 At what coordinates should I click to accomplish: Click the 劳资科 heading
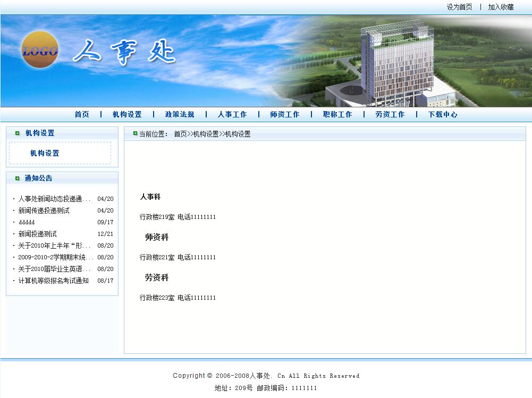157,277
